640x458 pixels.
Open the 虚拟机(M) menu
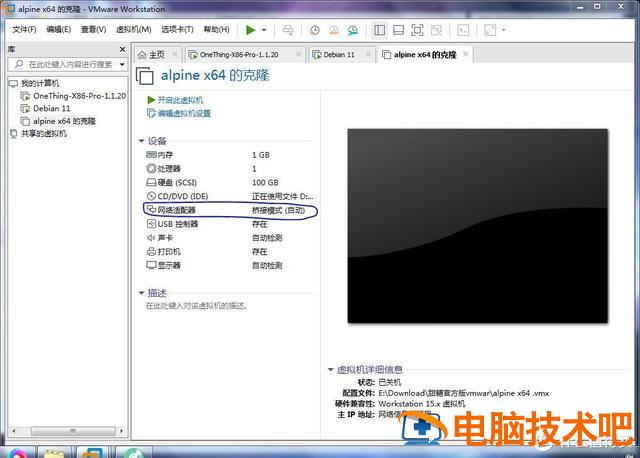[x=134, y=29]
